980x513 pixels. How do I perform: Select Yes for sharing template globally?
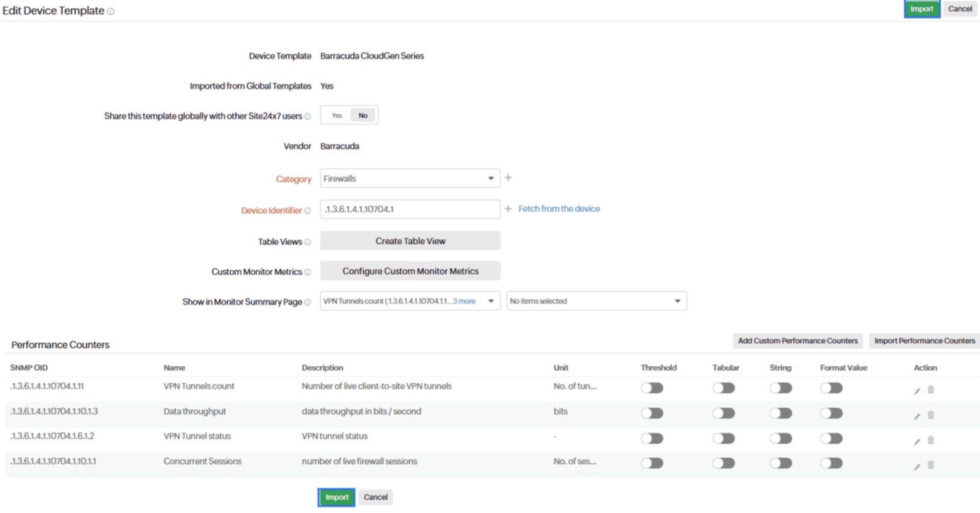[336, 115]
